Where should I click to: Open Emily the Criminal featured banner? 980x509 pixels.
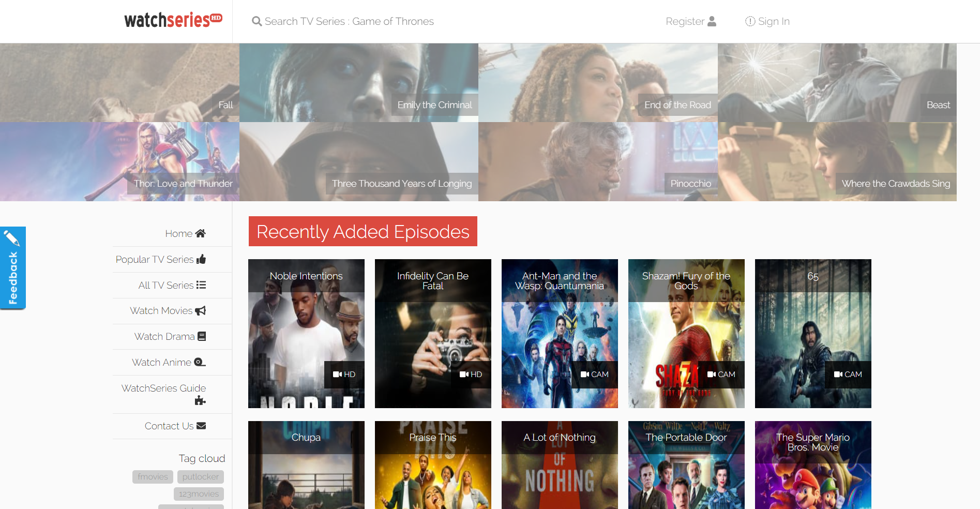click(359, 83)
